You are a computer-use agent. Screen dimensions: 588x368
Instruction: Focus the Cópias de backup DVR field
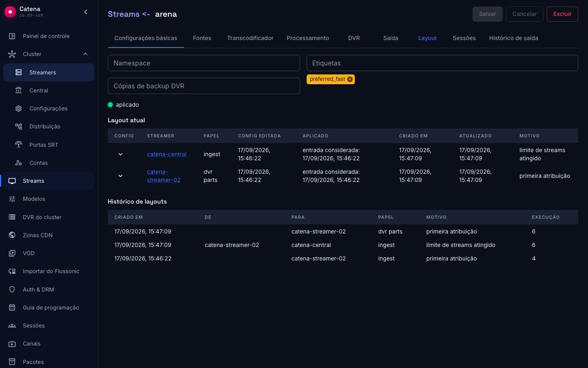(x=204, y=86)
